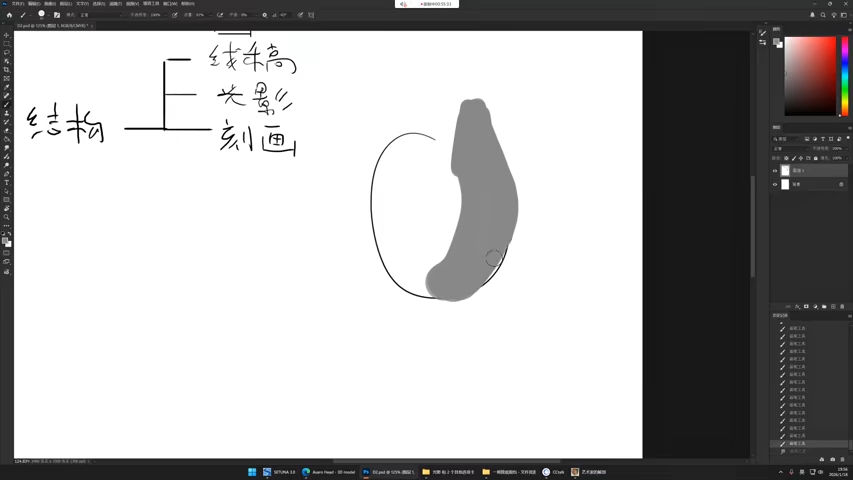Screen dimensions: 853x480
Task: Toggle lock image pixels brush icon
Action: [794, 158]
